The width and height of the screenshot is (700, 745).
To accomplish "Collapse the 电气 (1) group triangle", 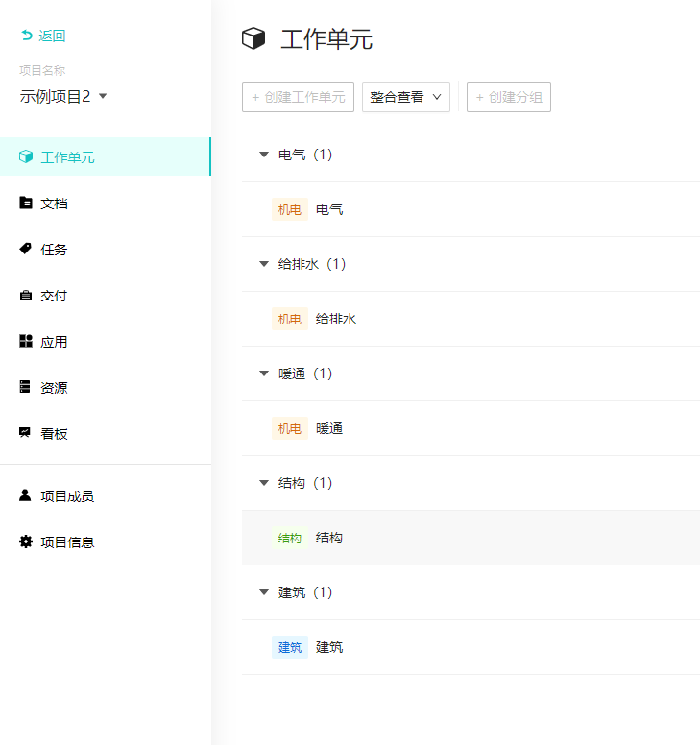I will [264, 155].
